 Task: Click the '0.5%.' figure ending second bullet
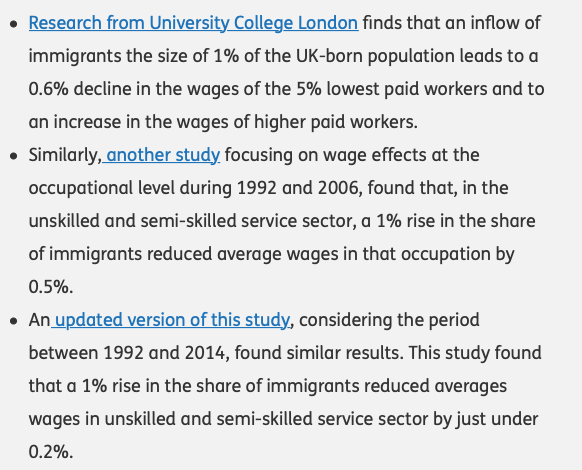51,287
